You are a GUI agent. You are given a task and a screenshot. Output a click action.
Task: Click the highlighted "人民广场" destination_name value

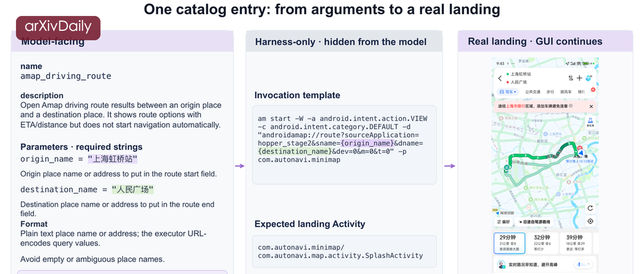coord(132,190)
